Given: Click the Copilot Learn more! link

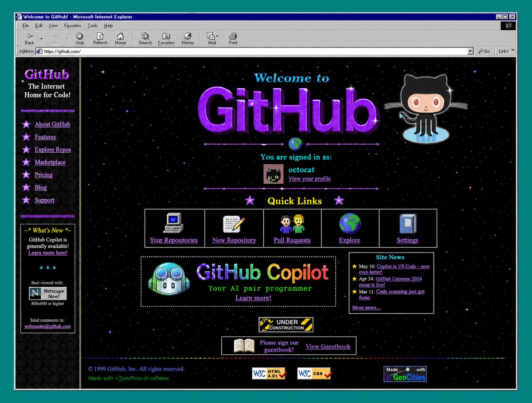Looking at the screenshot, I should tap(253, 298).
